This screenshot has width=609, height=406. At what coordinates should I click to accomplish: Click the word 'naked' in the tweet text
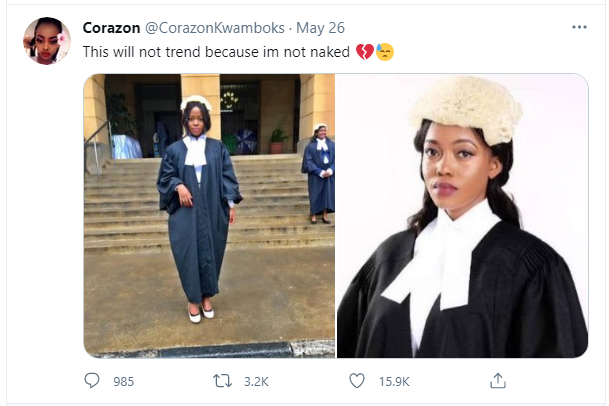pos(329,50)
